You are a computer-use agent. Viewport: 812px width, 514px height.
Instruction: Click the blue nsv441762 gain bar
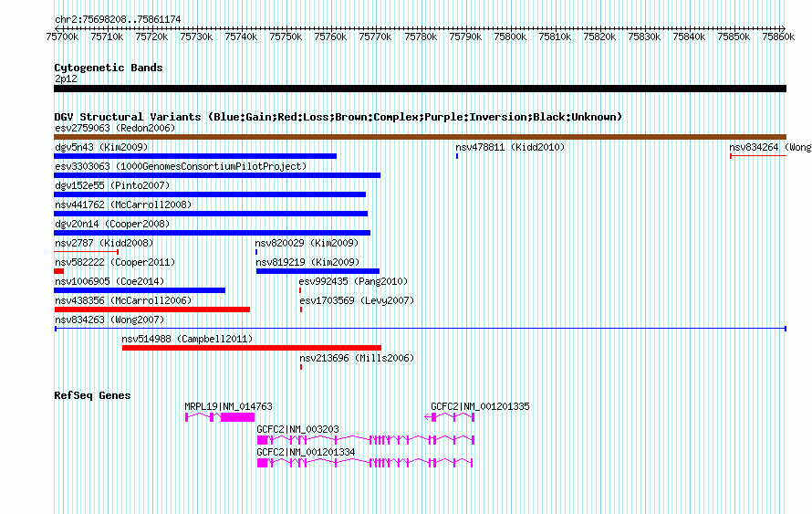211,214
